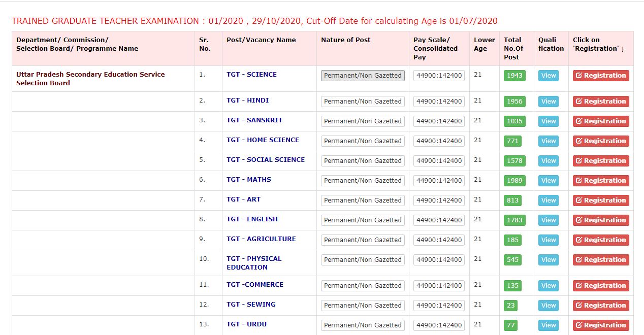This screenshot has height=335, width=644.
Task: Click the 1035 total posts badge
Action: pos(514,121)
